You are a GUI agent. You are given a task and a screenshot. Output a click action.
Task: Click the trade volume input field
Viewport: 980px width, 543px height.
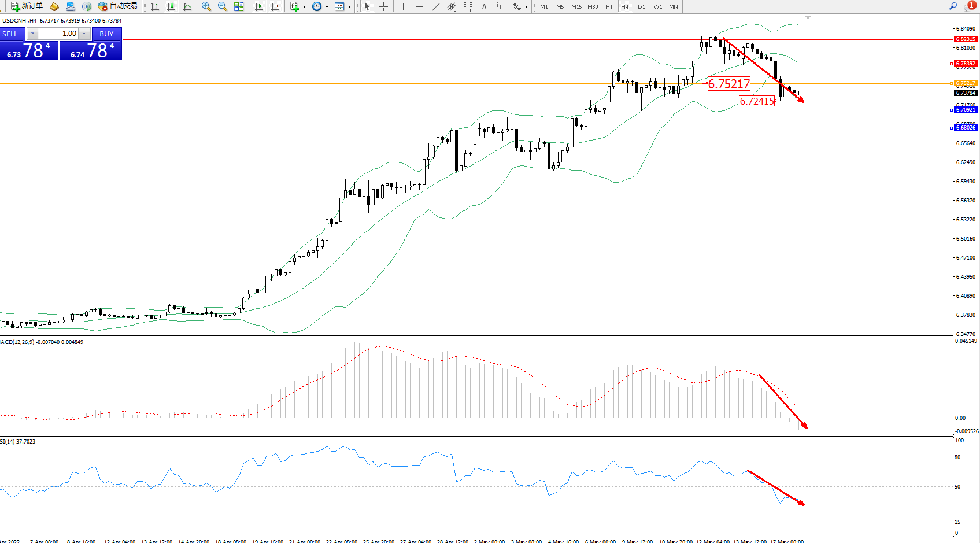59,34
